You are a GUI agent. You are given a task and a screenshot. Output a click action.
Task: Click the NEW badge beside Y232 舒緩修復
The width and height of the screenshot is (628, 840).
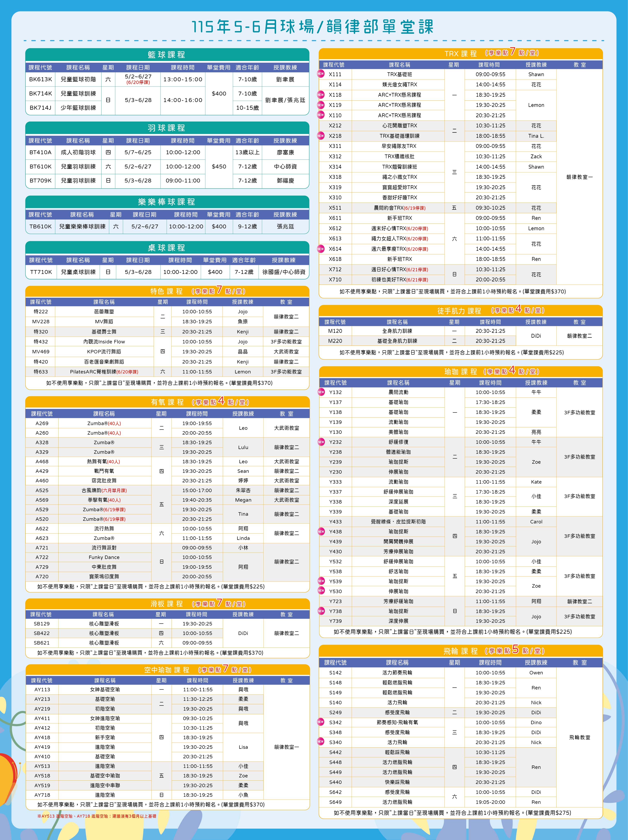pyautogui.click(x=321, y=442)
